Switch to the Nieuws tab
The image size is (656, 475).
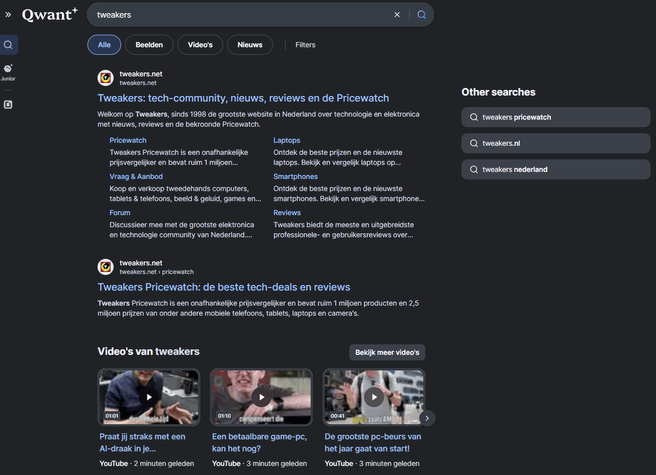(250, 45)
